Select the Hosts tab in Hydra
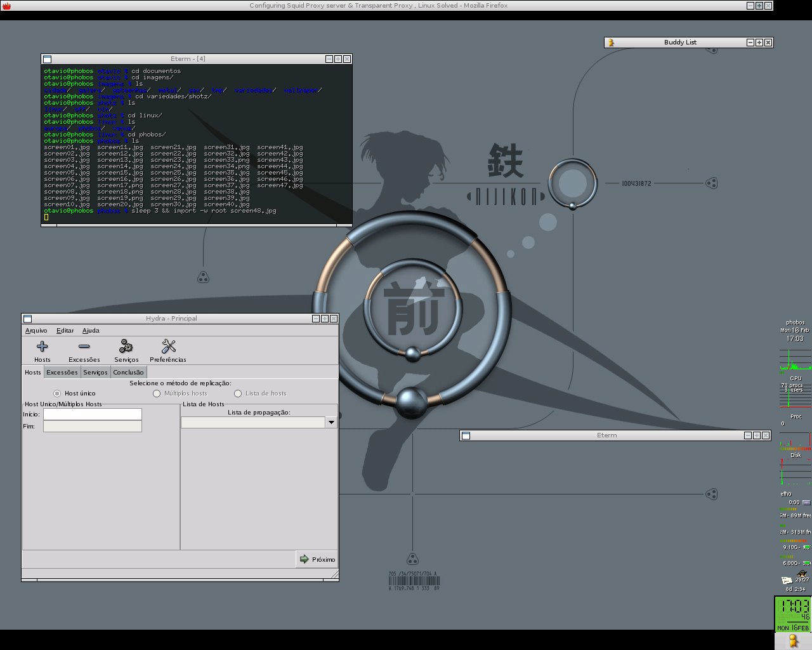The width and height of the screenshot is (812, 650). pos(33,373)
